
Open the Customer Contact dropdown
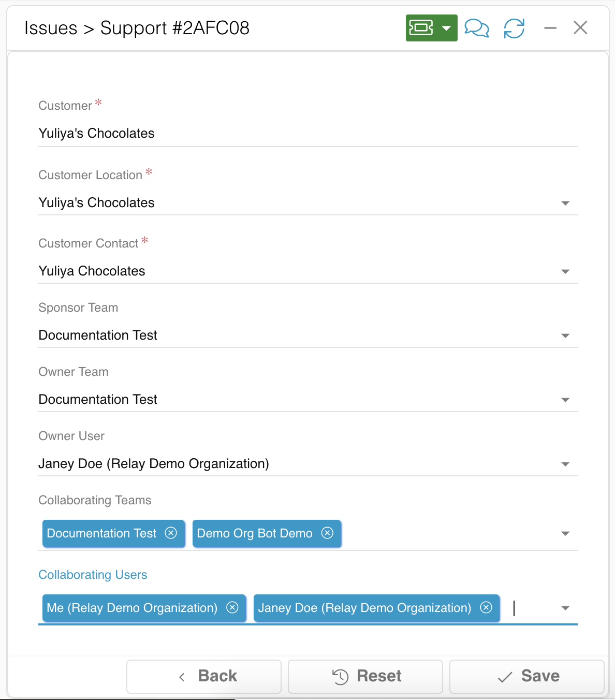[x=565, y=271]
